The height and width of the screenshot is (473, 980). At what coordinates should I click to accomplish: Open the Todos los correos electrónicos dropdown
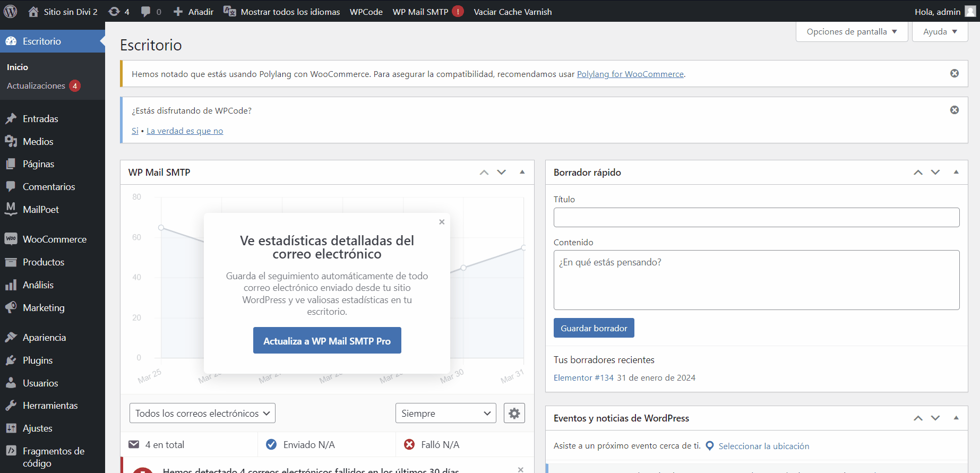pyautogui.click(x=202, y=413)
